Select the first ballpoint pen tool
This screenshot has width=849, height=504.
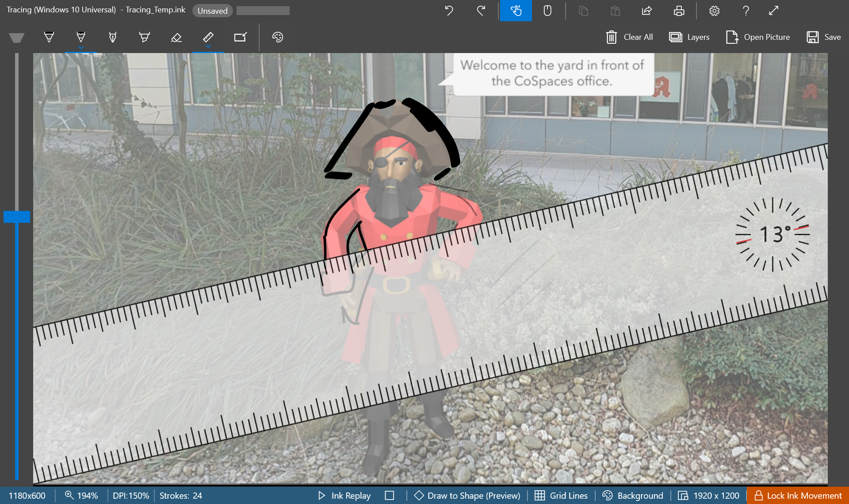49,37
